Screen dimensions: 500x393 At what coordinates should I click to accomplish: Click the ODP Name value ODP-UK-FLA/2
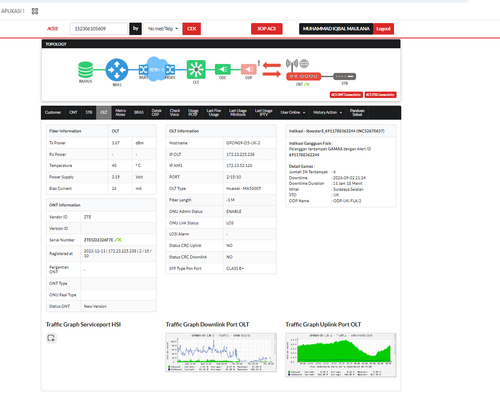347,201
